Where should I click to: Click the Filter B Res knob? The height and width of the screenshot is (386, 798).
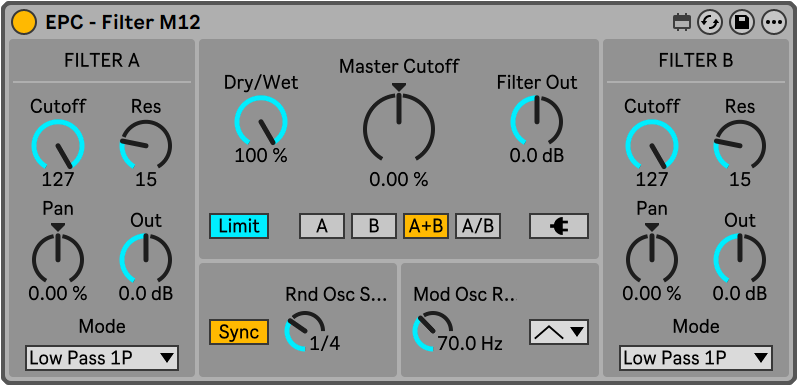[739, 145]
